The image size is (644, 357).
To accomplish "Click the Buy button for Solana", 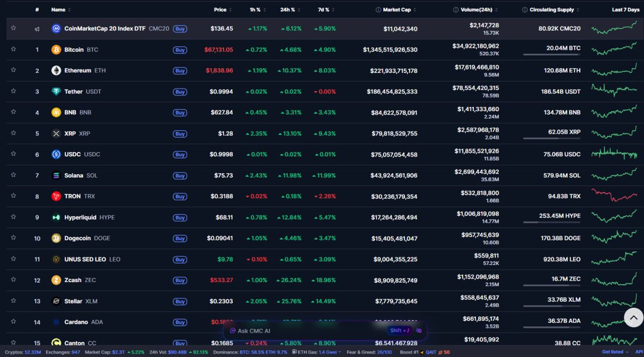I will point(180,176).
